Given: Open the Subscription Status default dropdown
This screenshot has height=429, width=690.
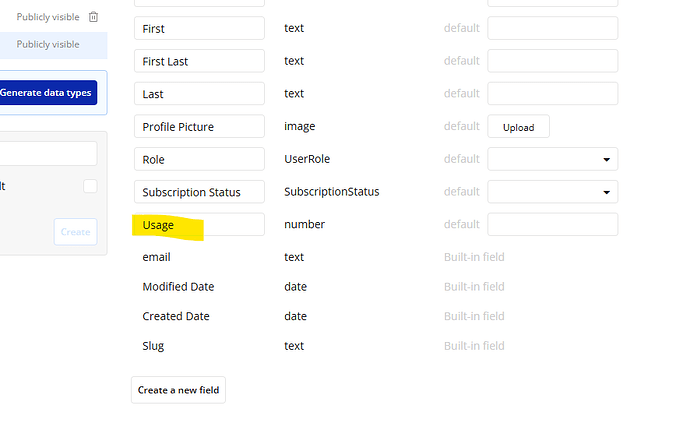Looking at the screenshot, I should 552,192.
